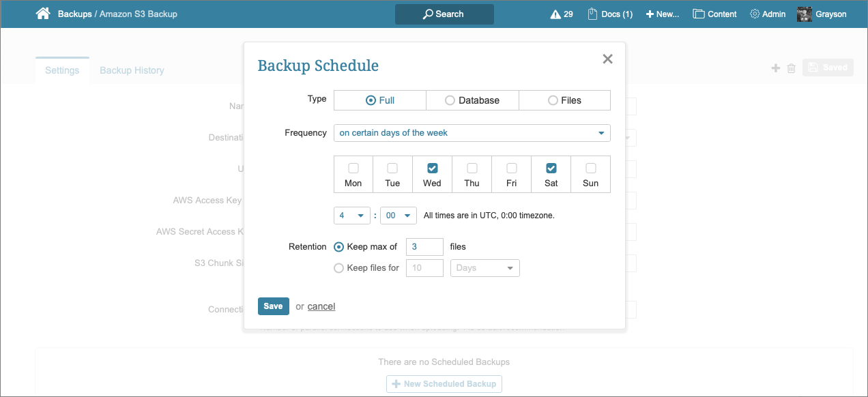Image resolution: width=868 pixels, height=397 pixels.
Task: Check the Tue checkbox
Action: (x=392, y=168)
